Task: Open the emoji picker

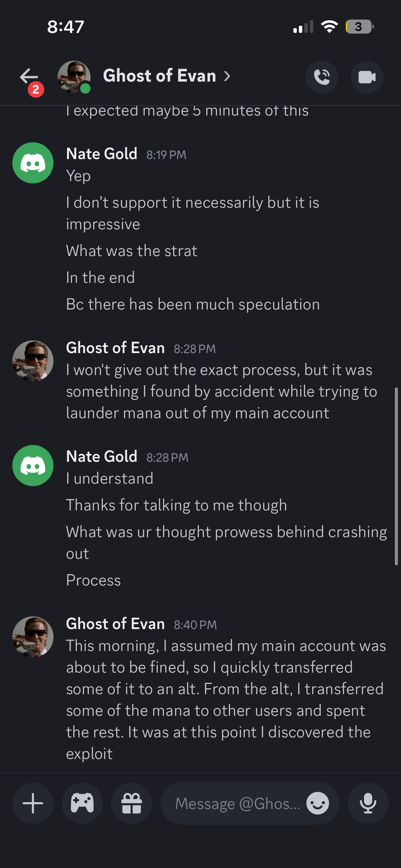Action: point(317,803)
